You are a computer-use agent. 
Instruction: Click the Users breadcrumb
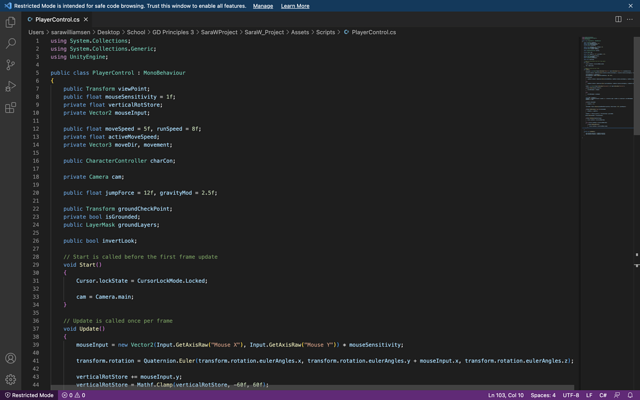tap(36, 32)
